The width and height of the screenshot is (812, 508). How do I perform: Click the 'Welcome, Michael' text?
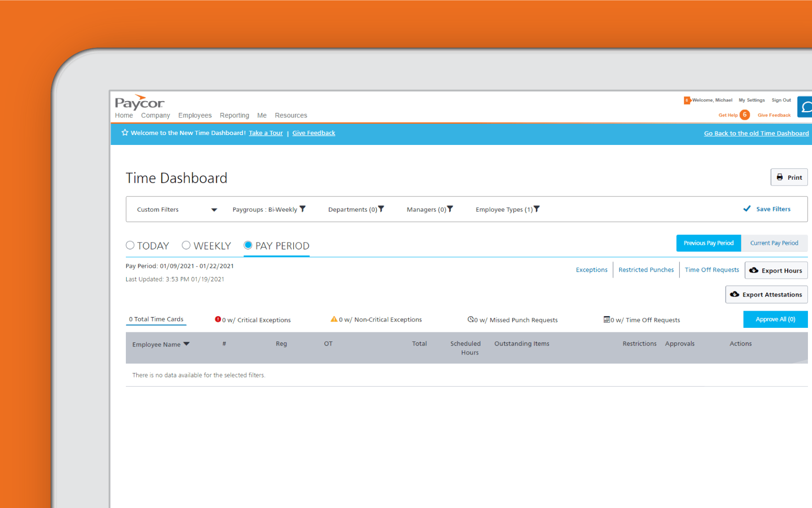tap(712, 100)
